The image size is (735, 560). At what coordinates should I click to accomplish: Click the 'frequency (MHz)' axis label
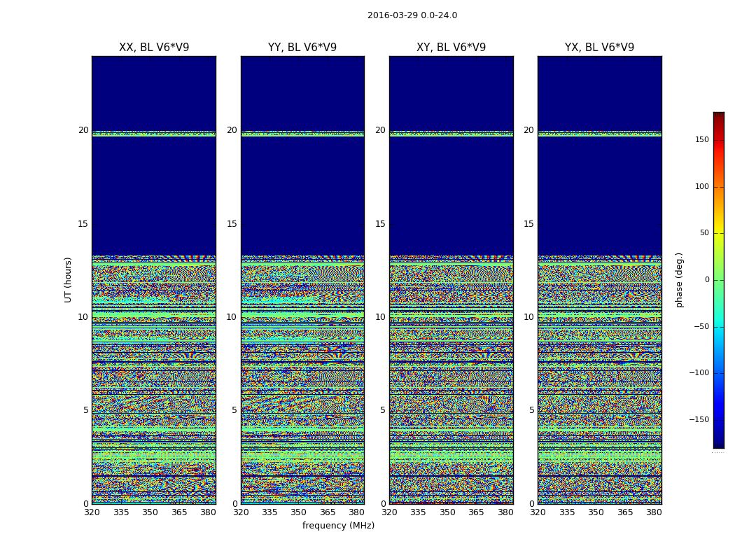[338, 525]
